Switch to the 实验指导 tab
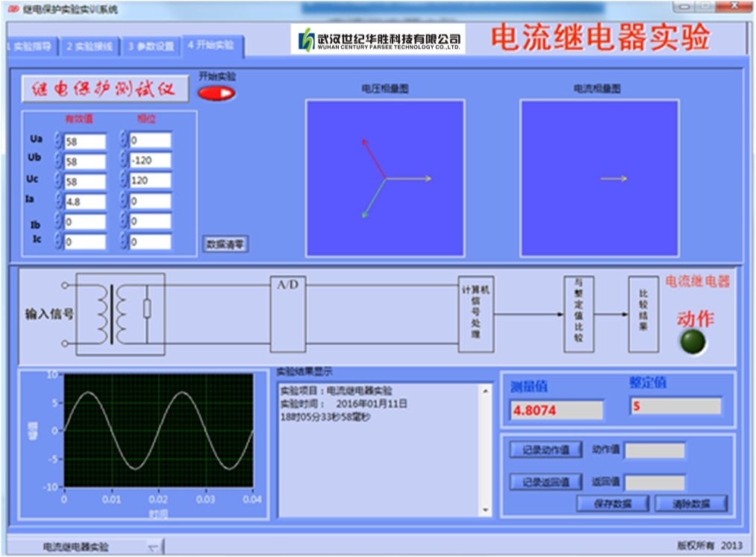The image size is (756, 557). [30, 46]
